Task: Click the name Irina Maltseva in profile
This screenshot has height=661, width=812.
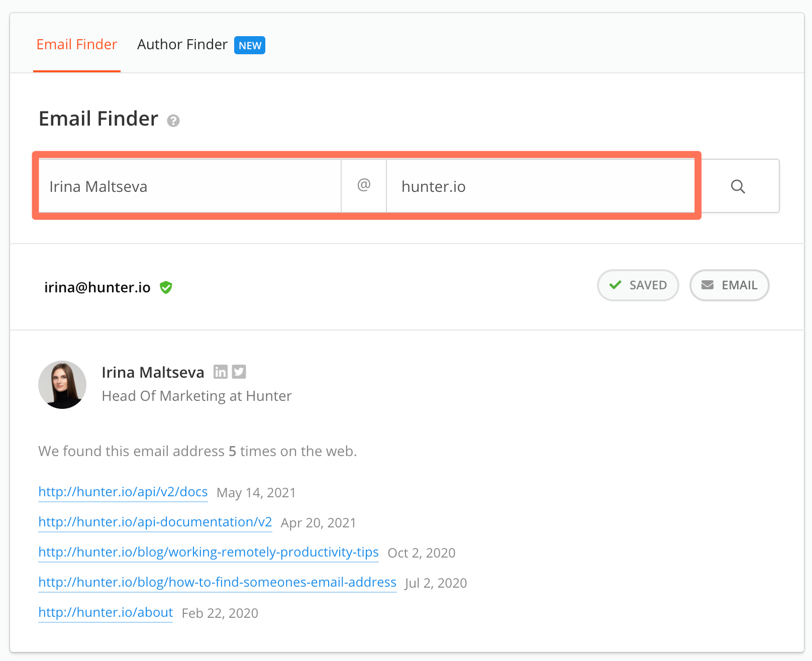Action: coord(153,372)
